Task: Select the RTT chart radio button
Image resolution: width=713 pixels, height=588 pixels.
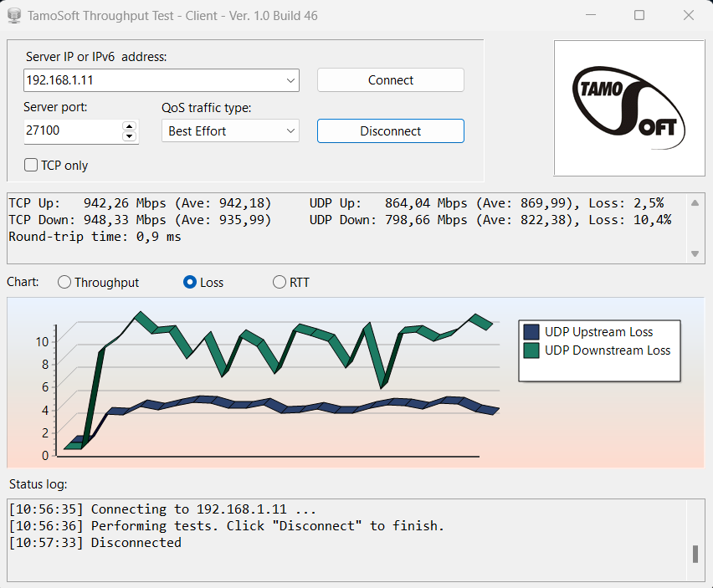Action: click(280, 282)
